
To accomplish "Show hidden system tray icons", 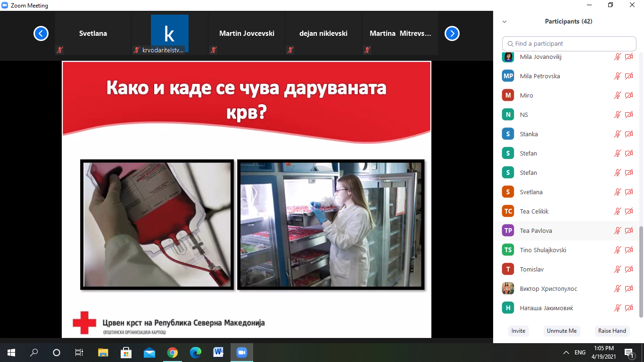I will pyautogui.click(x=566, y=352).
